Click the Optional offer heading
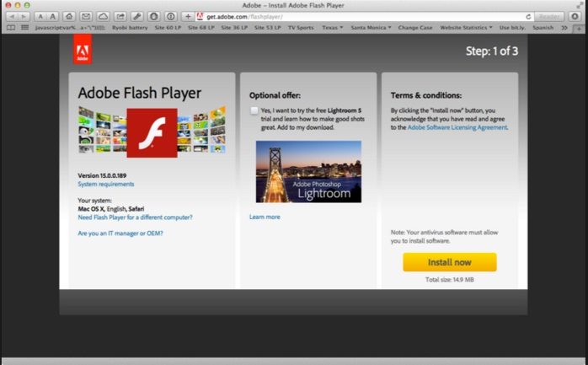The image size is (588, 365). 275,95
